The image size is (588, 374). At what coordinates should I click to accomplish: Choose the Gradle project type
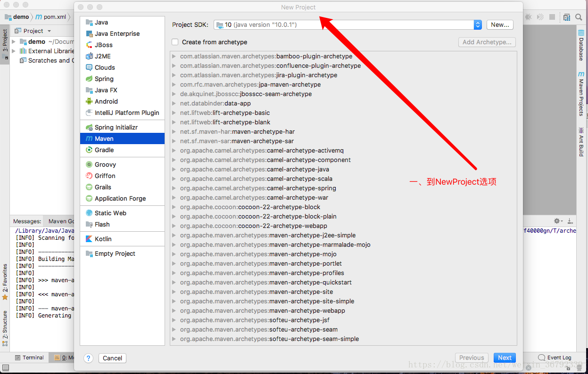coord(122,150)
